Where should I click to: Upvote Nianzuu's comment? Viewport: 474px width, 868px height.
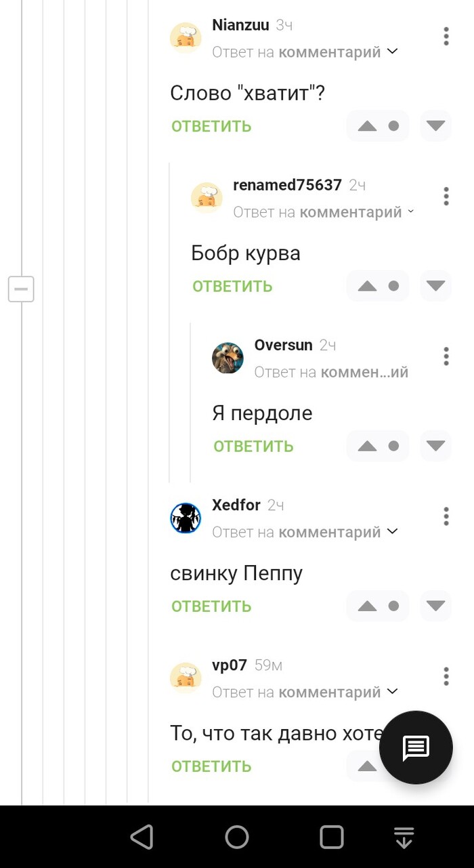click(367, 126)
